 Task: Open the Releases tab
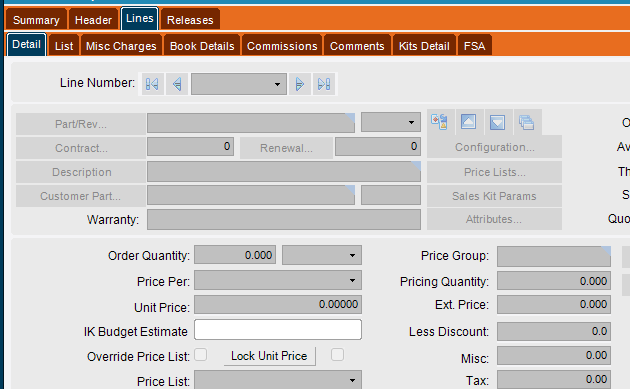190,20
